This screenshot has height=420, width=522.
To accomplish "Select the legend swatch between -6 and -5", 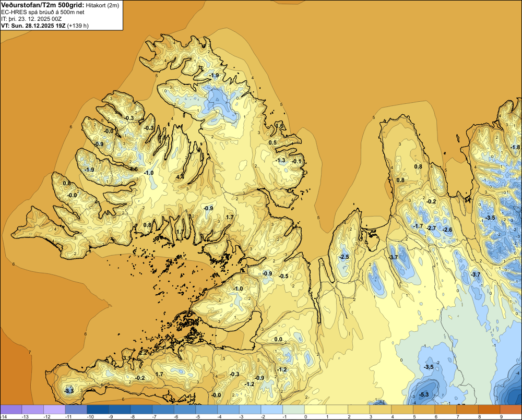I will point(185,410).
